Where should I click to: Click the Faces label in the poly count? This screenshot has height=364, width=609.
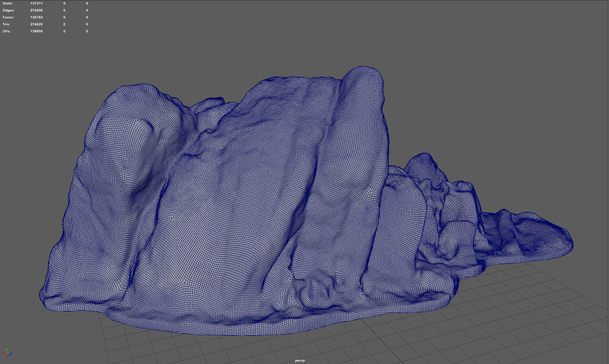click(8, 17)
